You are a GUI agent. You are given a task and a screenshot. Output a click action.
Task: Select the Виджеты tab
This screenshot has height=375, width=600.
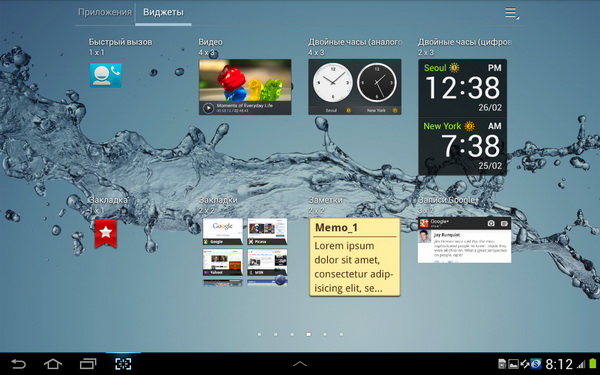pyautogui.click(x=163, y=12)
